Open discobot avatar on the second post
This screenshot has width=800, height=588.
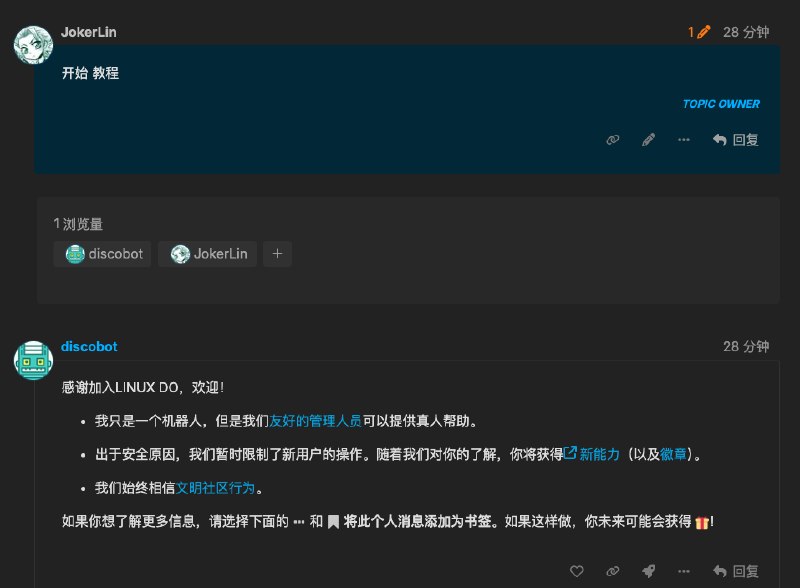click(x=33, y=360)
